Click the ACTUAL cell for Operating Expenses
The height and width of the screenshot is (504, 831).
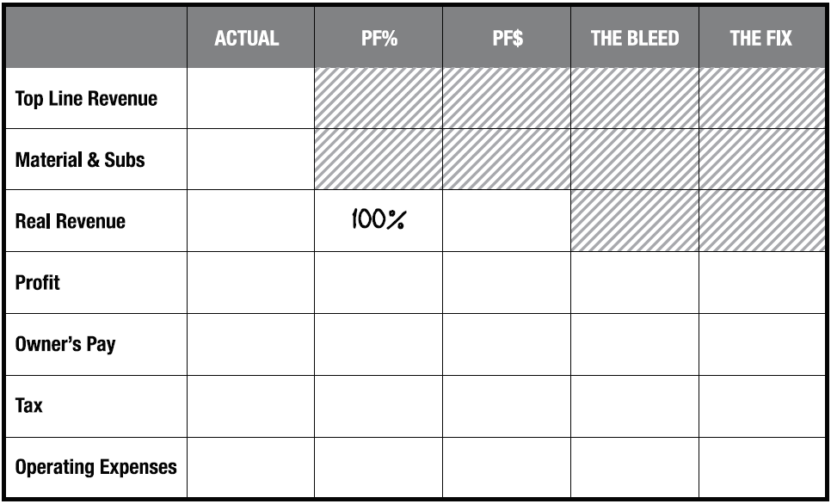250,467
